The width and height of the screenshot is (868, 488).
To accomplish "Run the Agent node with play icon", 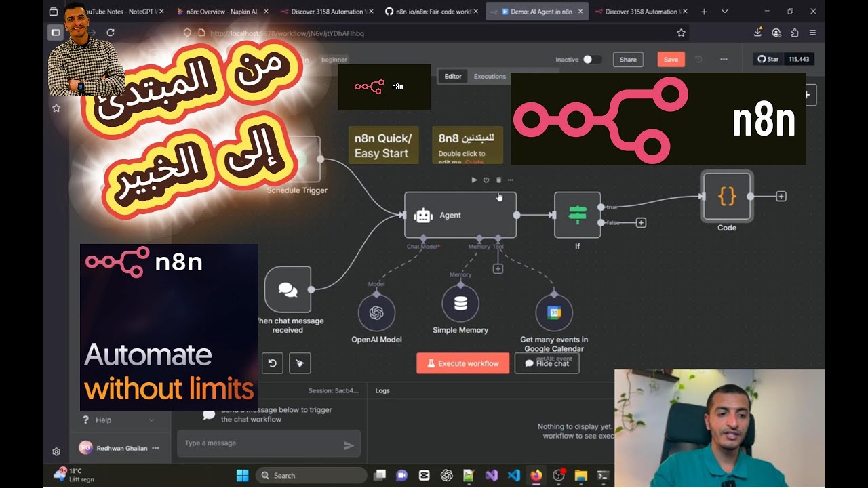I will [474, 180].
